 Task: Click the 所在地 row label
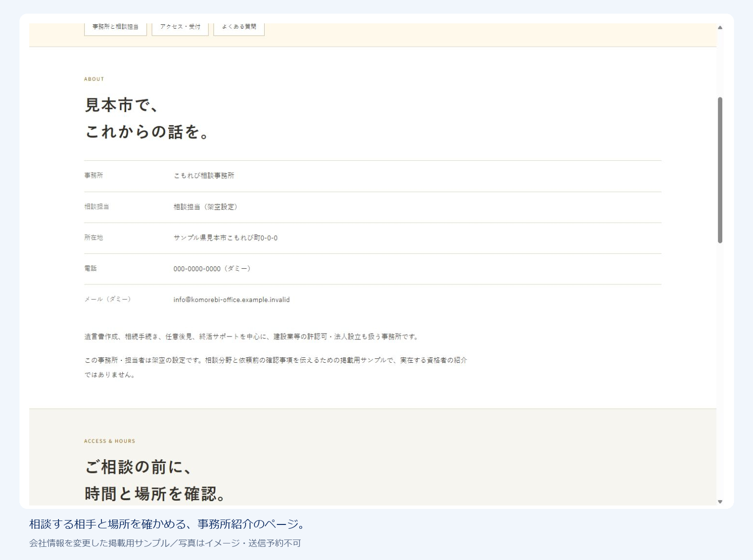[x=94, y=238]
